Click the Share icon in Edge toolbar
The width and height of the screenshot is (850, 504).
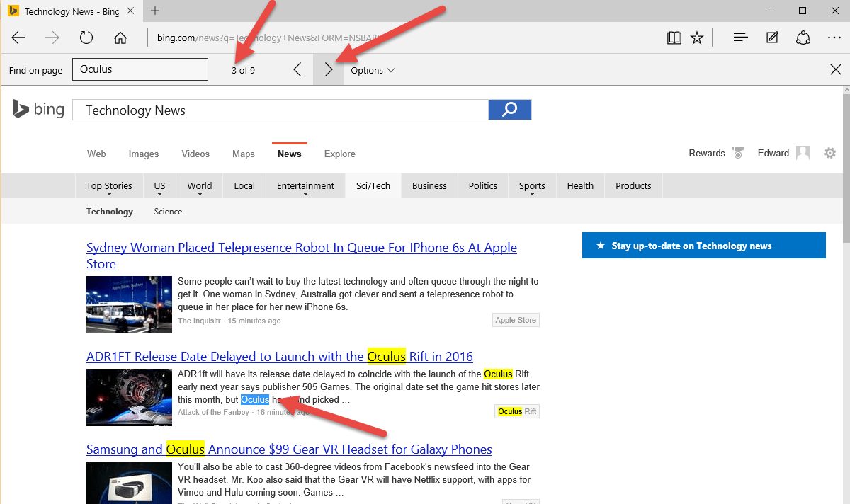pos(803,38)
